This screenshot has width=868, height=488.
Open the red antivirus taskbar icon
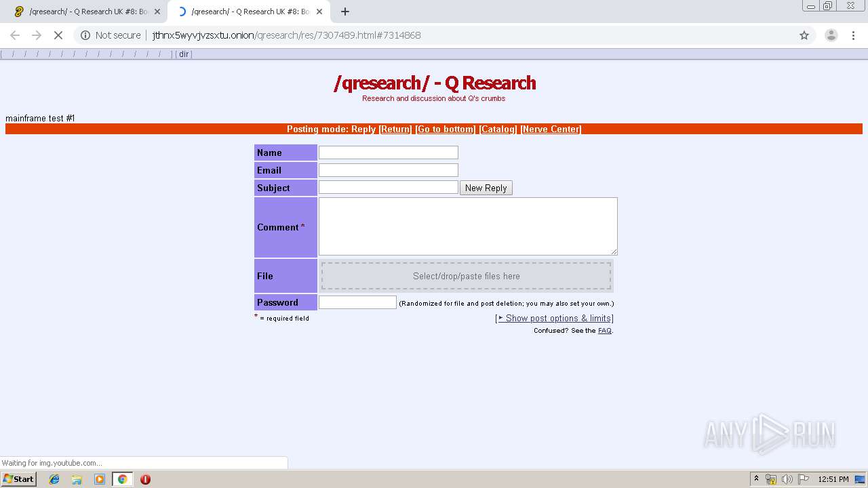click(145, 479)
